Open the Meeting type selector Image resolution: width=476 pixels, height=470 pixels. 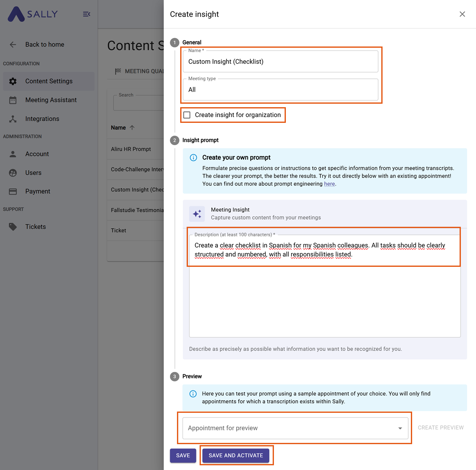[280, 90]
